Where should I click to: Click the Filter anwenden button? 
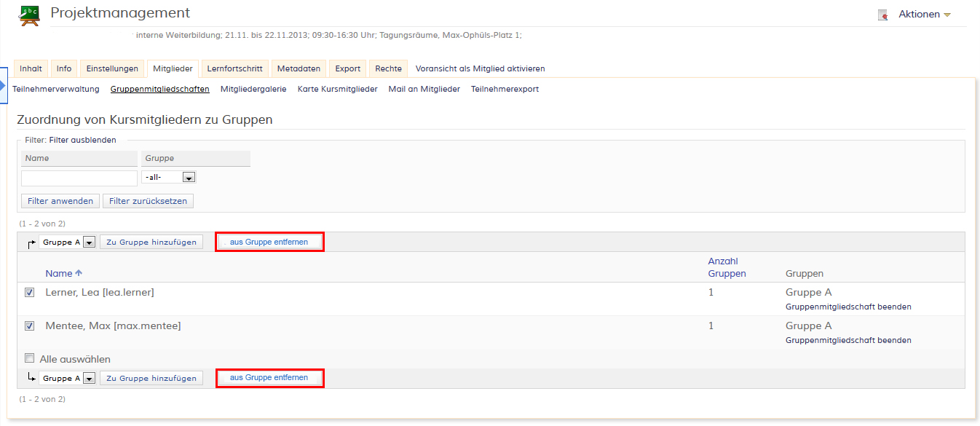coord(60,201)
